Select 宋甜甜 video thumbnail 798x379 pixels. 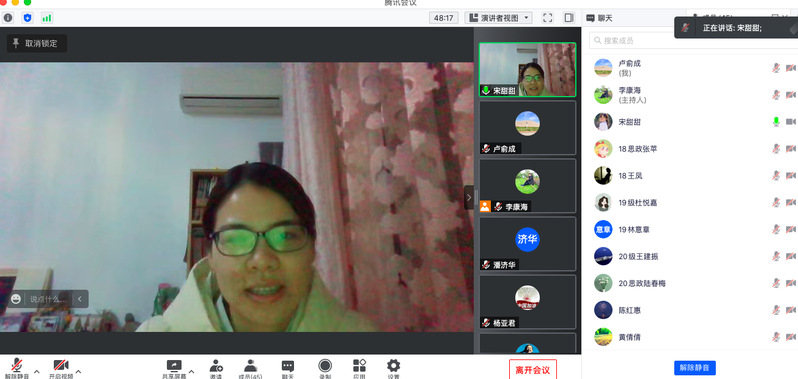click(527, 70)
